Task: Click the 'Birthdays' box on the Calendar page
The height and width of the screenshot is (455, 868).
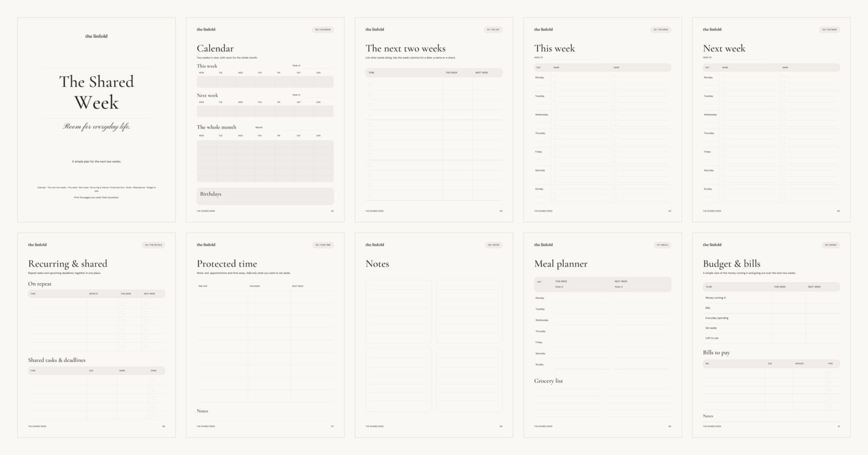Action: (x=265, y=196)
